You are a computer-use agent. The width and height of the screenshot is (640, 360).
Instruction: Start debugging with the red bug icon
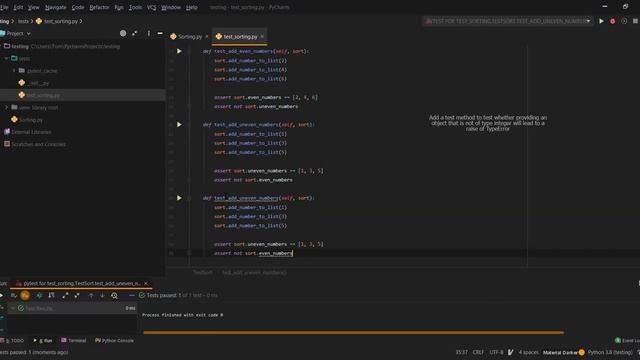(613, 21)
